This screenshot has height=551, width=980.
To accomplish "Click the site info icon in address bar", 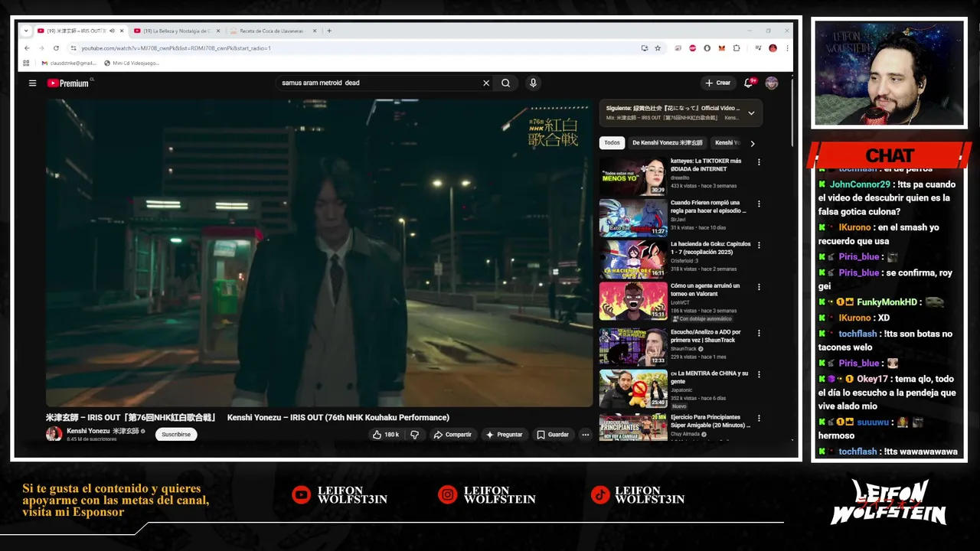I will click(x=74, y=48).
